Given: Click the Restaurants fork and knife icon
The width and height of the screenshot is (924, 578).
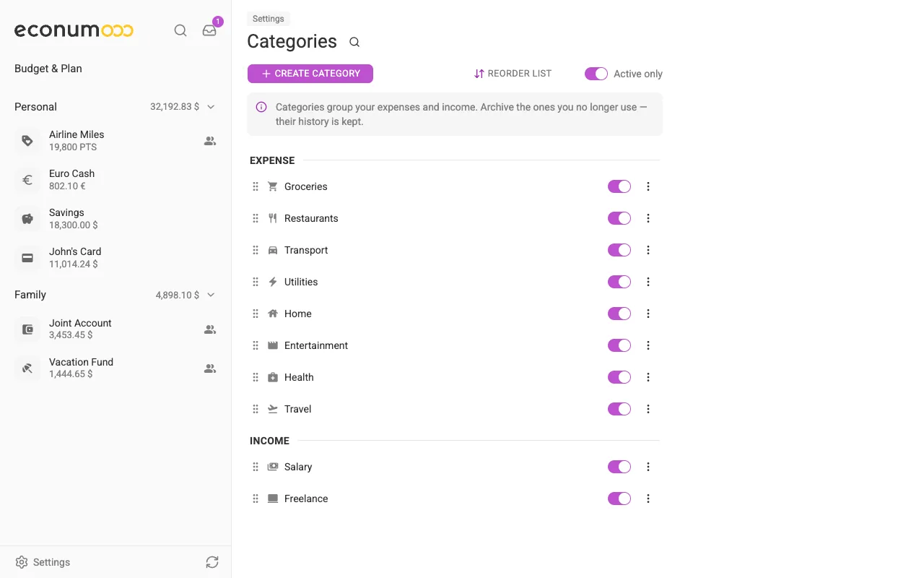Looking at the screenshot, I should click(x=273, y=218).
